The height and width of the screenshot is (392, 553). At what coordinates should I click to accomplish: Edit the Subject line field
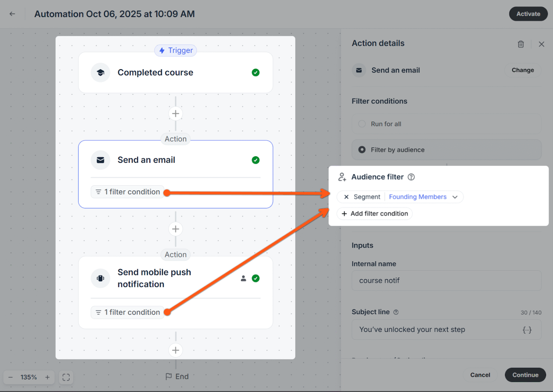pyautogui.click(x=446, y=330)
